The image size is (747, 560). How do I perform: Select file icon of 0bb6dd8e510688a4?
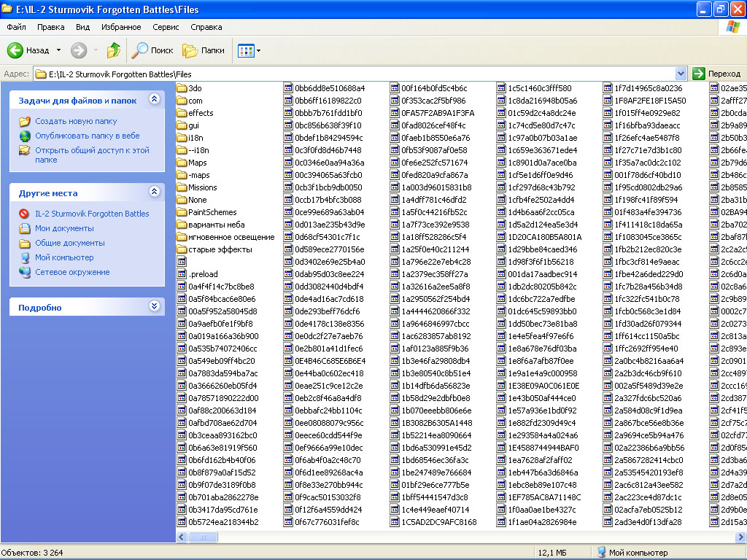coord(288,88)
